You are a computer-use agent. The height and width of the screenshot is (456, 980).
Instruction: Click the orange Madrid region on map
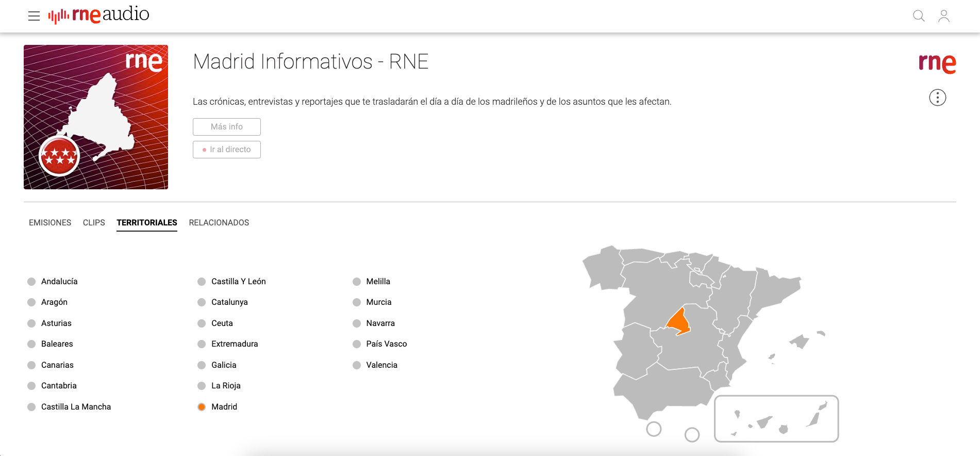pos(678,323)
